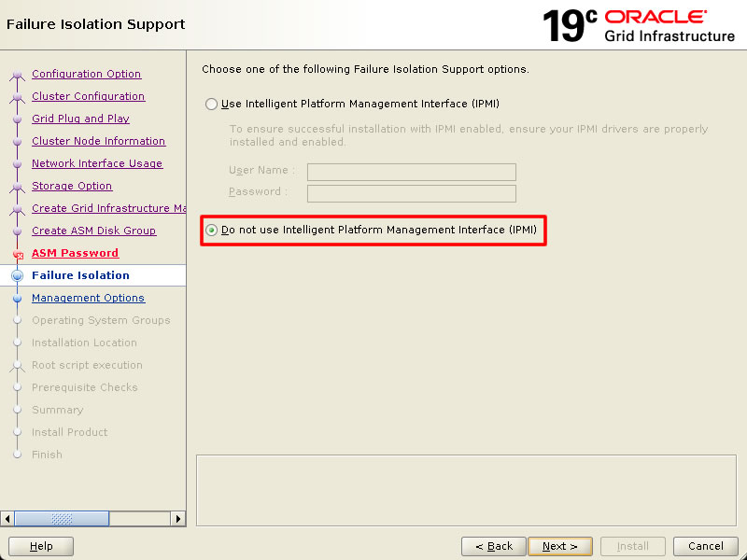Screen dimensions: 747x560
Task: Click the step list left scroll arrow
Action: (7, 519)
